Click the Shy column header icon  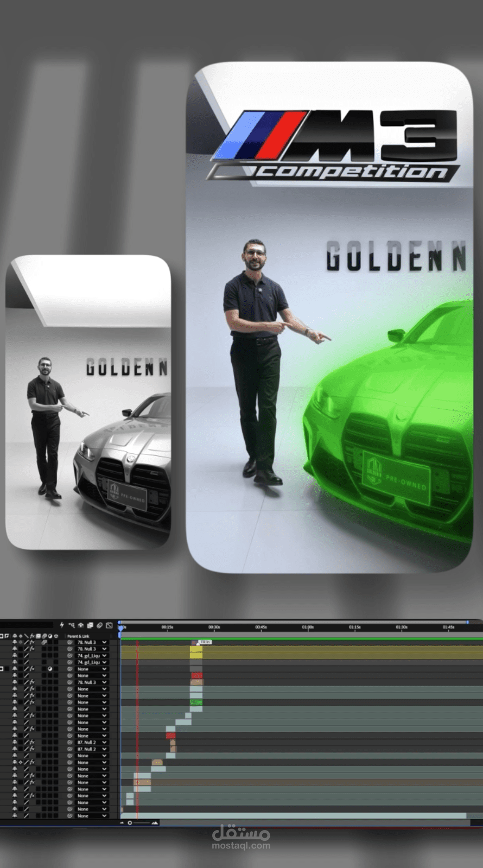click(15, 636)
